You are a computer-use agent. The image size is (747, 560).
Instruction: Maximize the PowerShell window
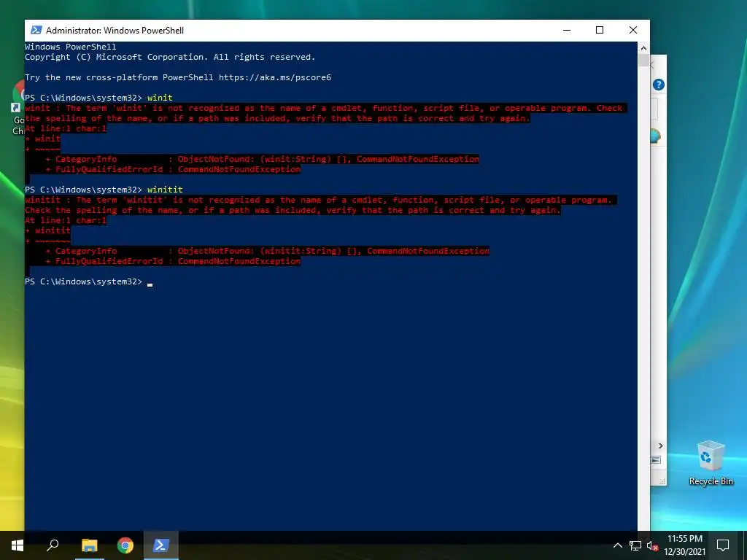(x=600, y=30)
